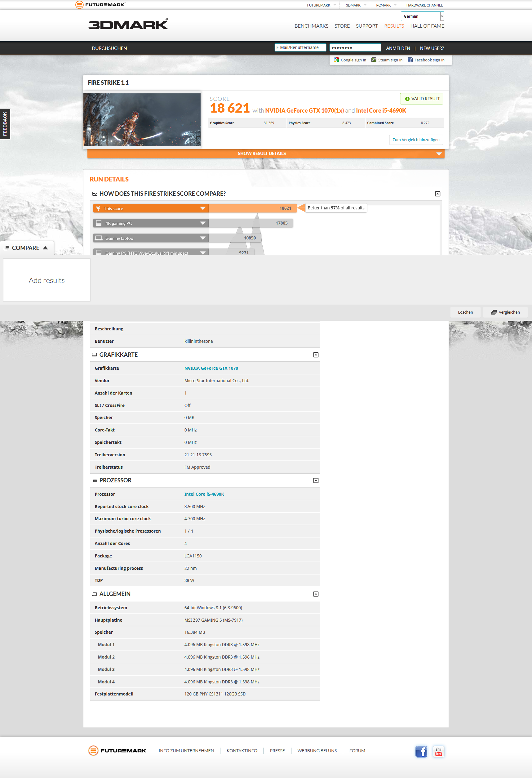532x778 pixels.
Task: Expand Show Result Details bar
Action: (x=266, y=154)
